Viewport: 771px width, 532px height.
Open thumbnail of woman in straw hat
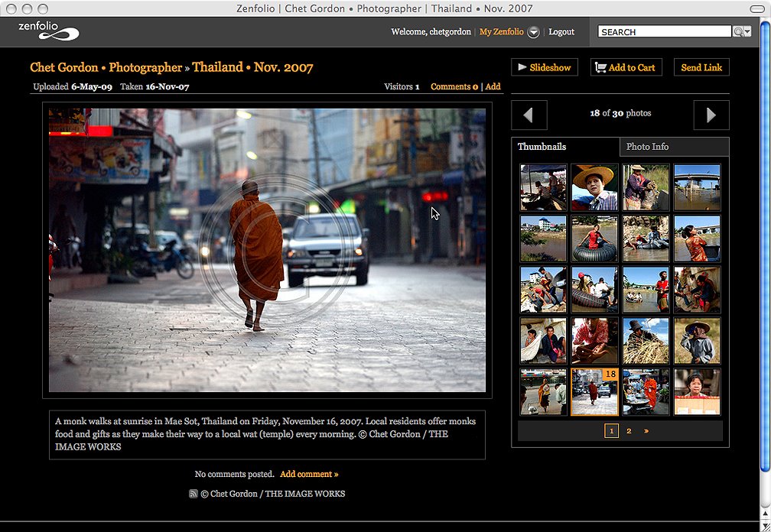point(594,187)
